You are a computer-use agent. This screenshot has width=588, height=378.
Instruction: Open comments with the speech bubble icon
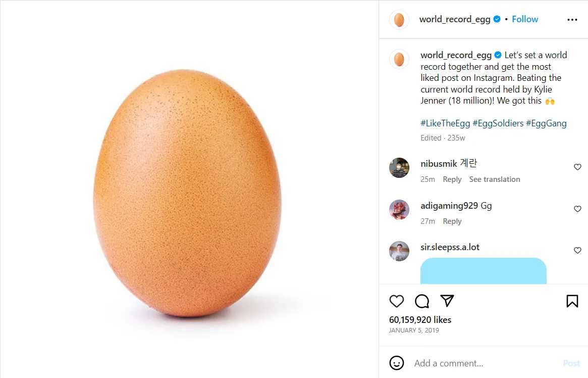pyautogui.click(x=421, y=301)
